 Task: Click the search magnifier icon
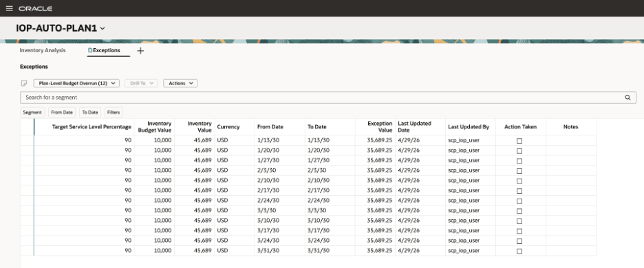pyautogui.click(x=627, y=98)
